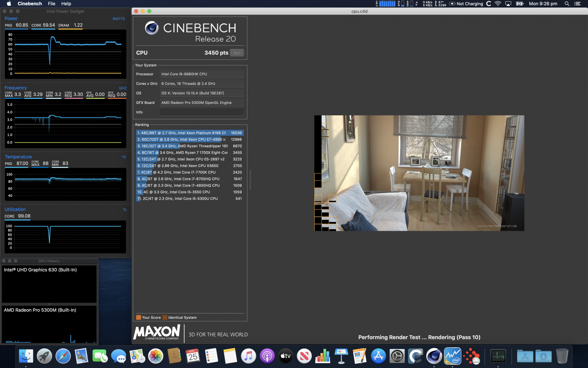Viewport: 588px width, 368px height.
Task: Click Cinebench sphere icon in the Dock
Action: pos(434,356)
